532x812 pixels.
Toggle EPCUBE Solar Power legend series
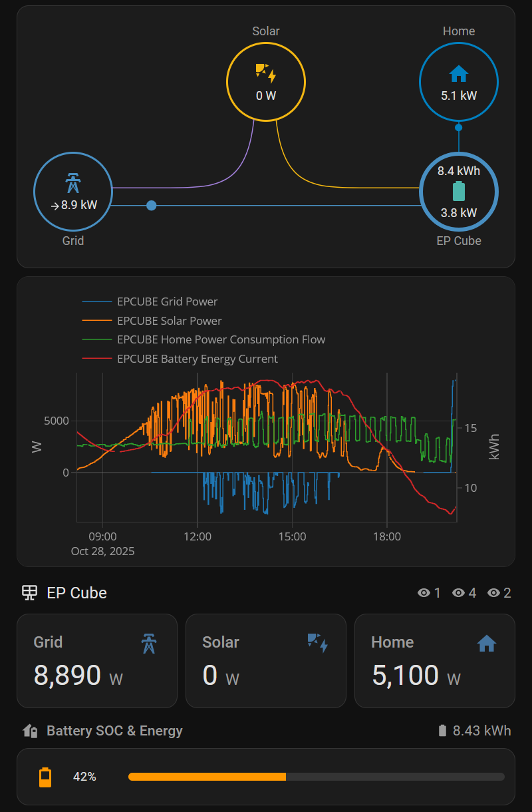click(x=152, y=321)
